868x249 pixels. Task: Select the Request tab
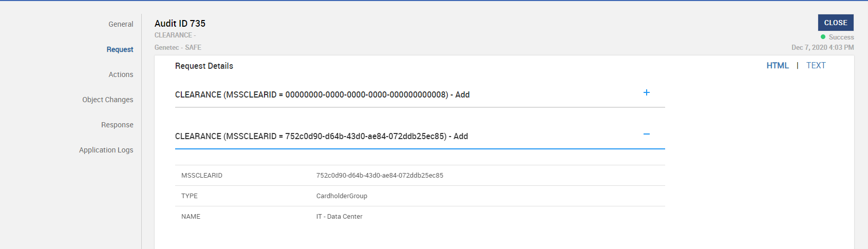click(x=120, y=49)
